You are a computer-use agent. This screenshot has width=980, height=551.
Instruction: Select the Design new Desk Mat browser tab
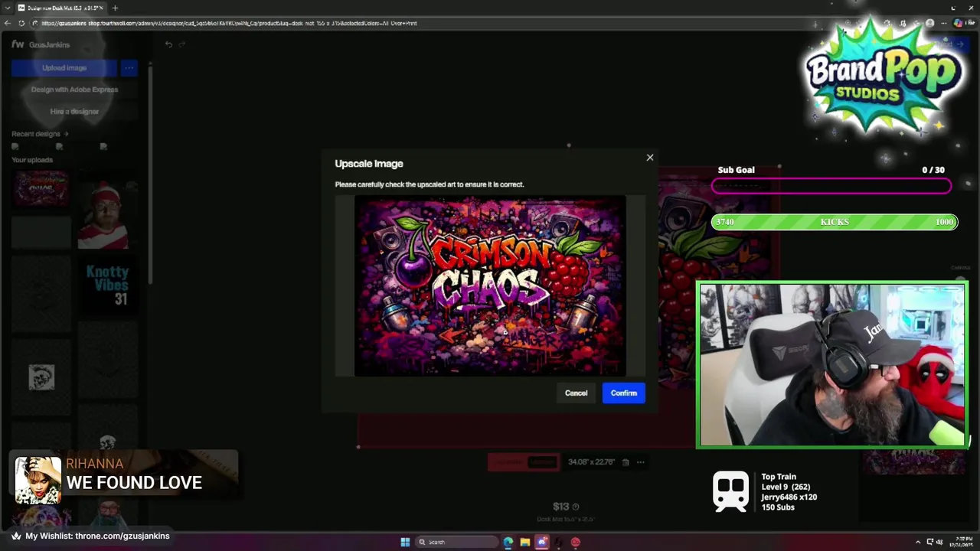coord(61,8)
